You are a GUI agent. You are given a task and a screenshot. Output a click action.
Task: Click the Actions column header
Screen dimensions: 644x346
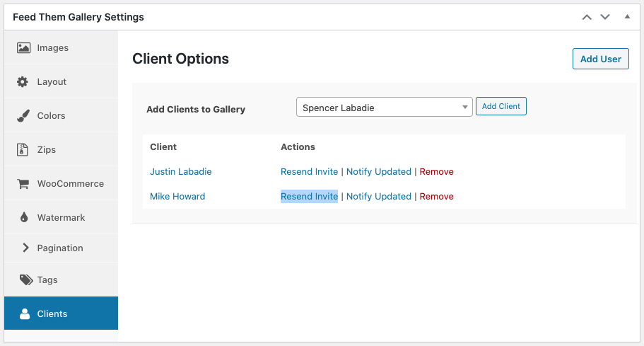click(298, 146)
